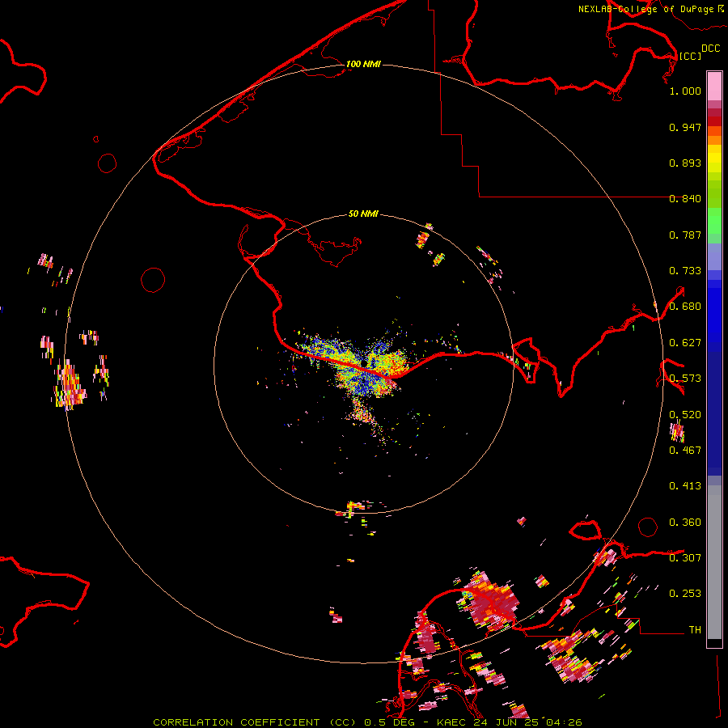The width and height of the screenshot is (728, 728).
Task: Click the 0.360 scale value
Action: (x=685, y=523)
